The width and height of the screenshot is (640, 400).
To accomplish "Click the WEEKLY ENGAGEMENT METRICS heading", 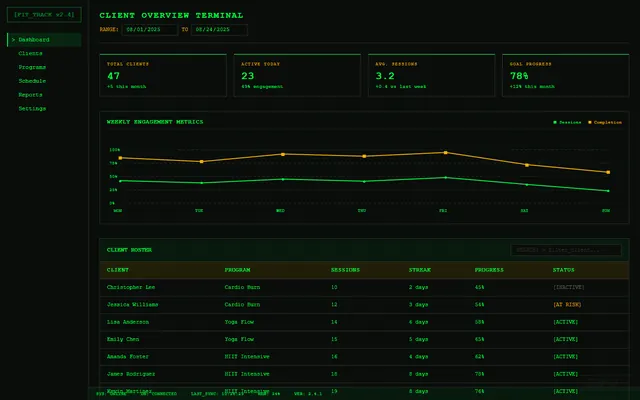I will pyautogui.click(x=155, y=122).
